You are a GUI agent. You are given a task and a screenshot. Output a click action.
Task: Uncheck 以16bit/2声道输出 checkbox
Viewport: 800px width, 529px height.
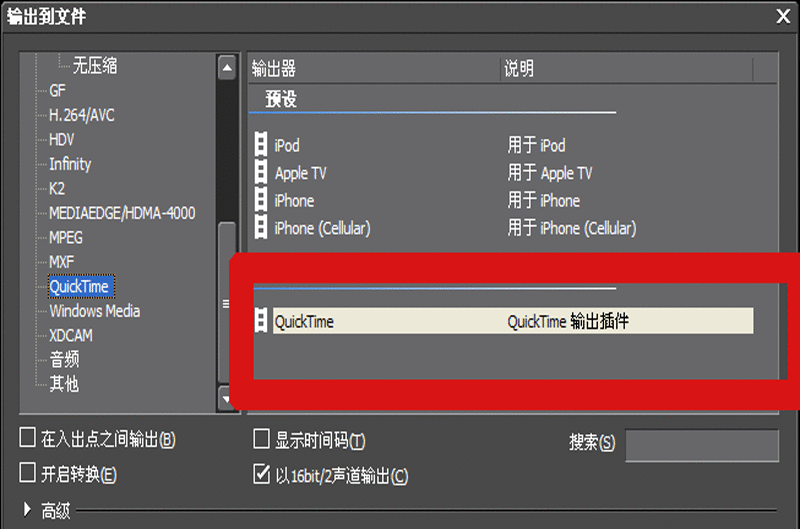click(x=261, y=474)
